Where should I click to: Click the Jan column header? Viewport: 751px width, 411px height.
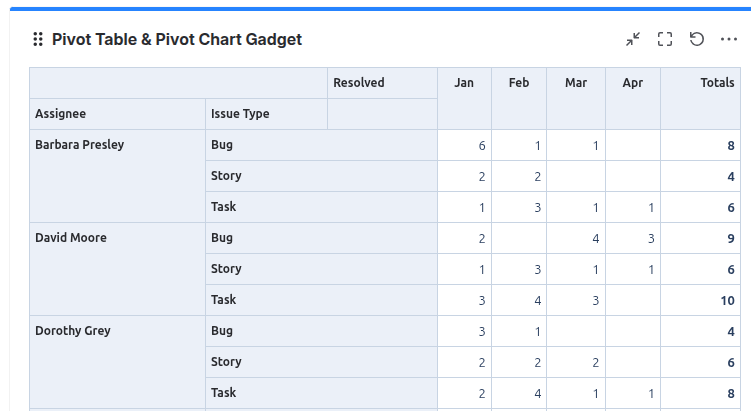click(x=464, y=98)
